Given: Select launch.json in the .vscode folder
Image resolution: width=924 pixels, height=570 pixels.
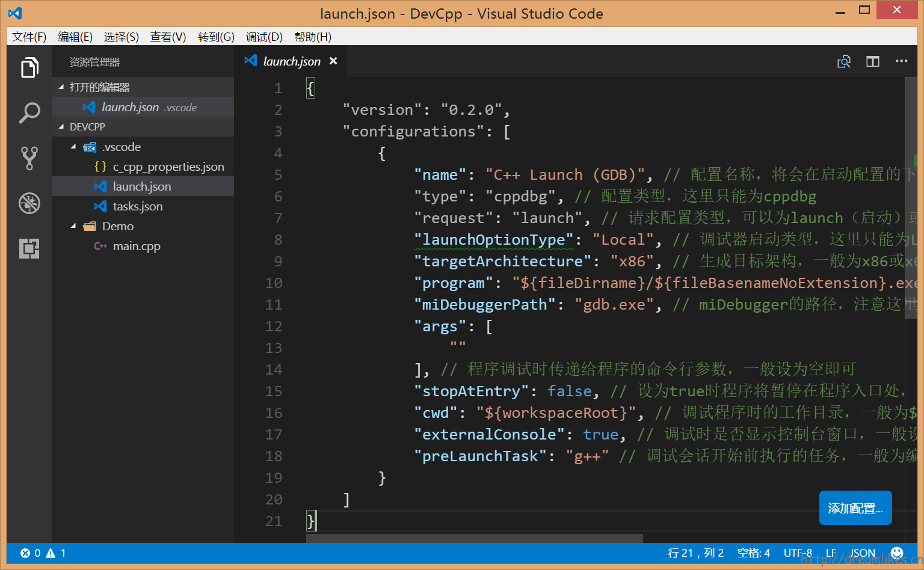Looking at the screenshot, I should tap(143, 186).
